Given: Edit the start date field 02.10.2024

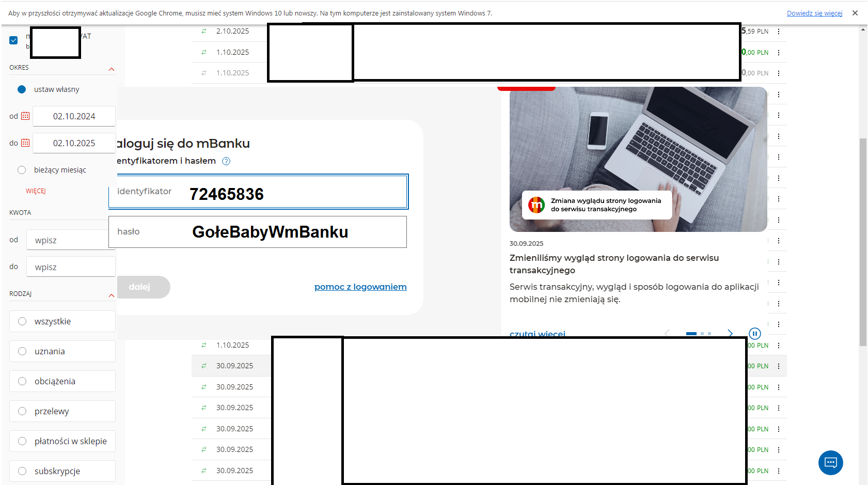Looking at the screenshot, I should click(x=74, y=116).
